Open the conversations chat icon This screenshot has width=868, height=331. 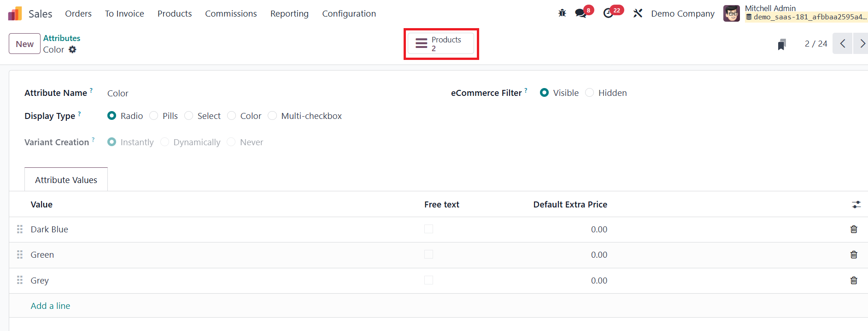pyautogui.click(x=581, y=13)
